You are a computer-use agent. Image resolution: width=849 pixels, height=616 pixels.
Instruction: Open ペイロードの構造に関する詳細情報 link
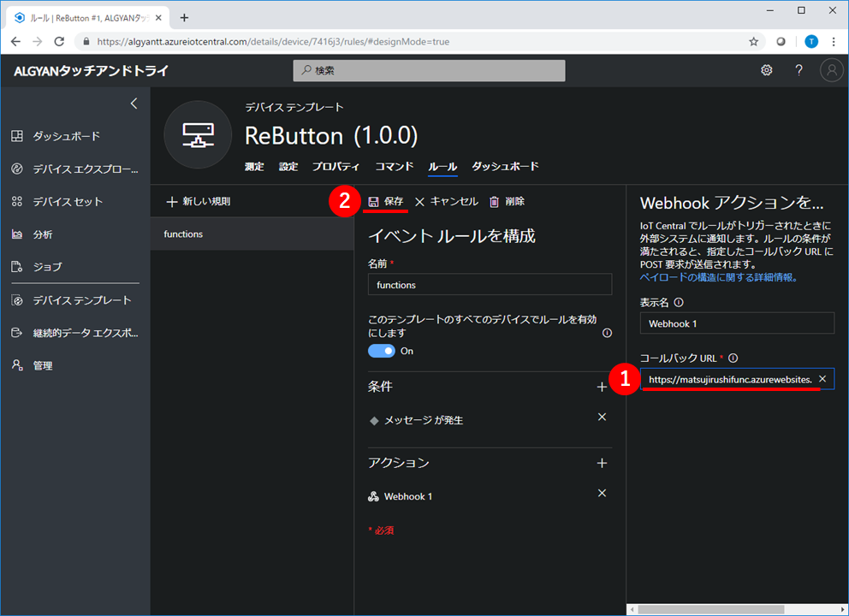point(719,278)
